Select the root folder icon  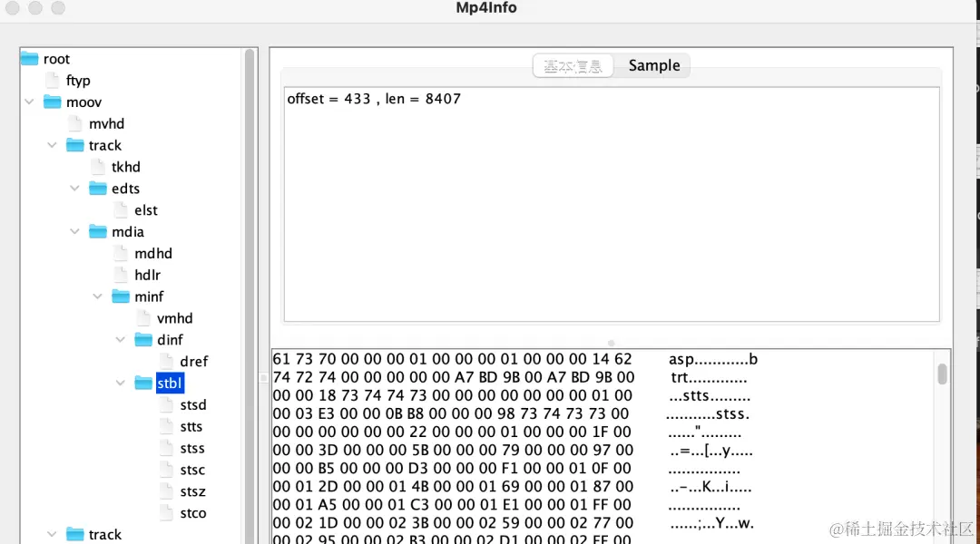click(x=29, y=59)
